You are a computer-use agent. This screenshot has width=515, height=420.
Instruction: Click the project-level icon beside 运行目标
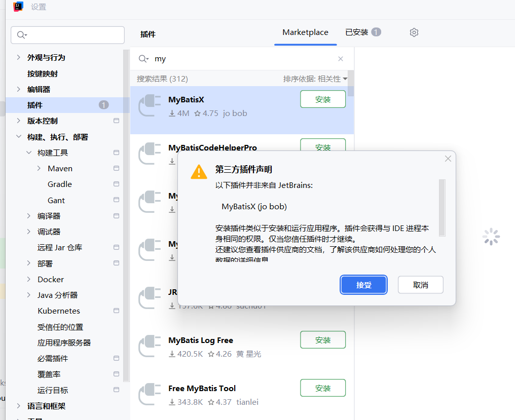pyautogui.click(x=116, y=390)
